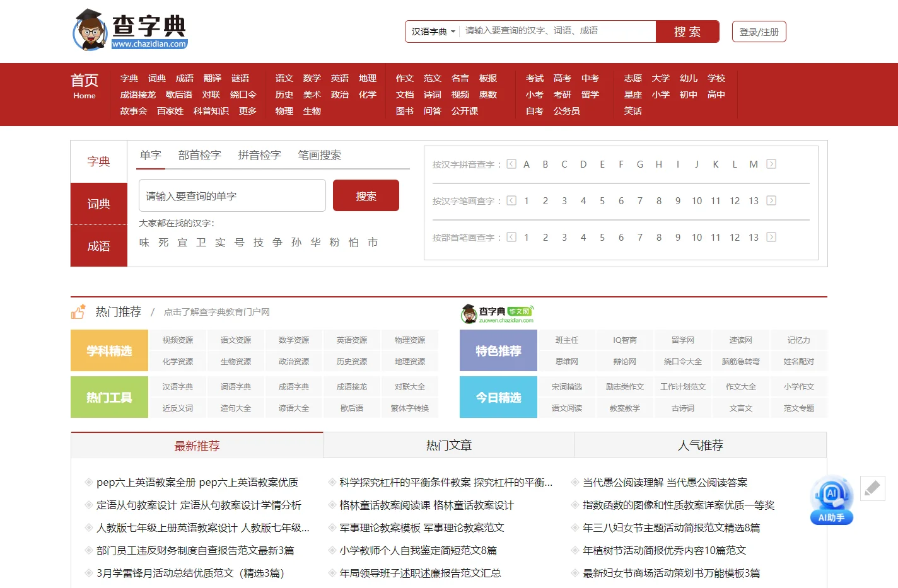Image resolution: width=898 pixels, height=588 pixels.
Task: Click the top search input field
Action: (x=558, y=31)
